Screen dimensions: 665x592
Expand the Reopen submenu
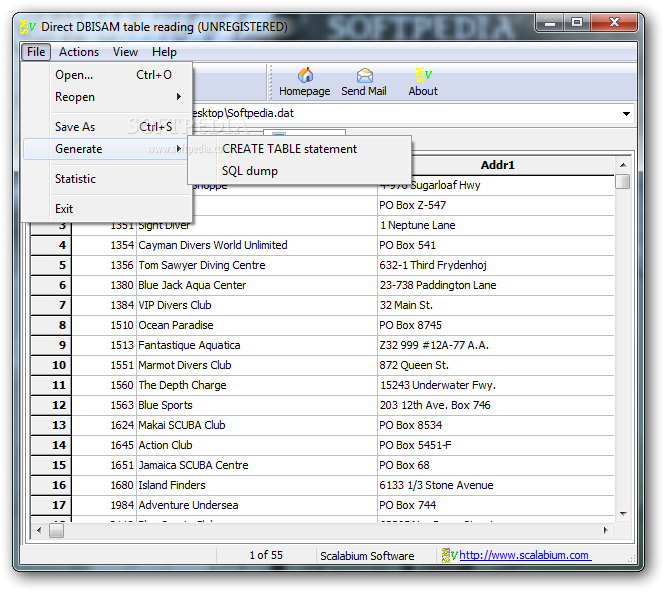tap(108, 97)
